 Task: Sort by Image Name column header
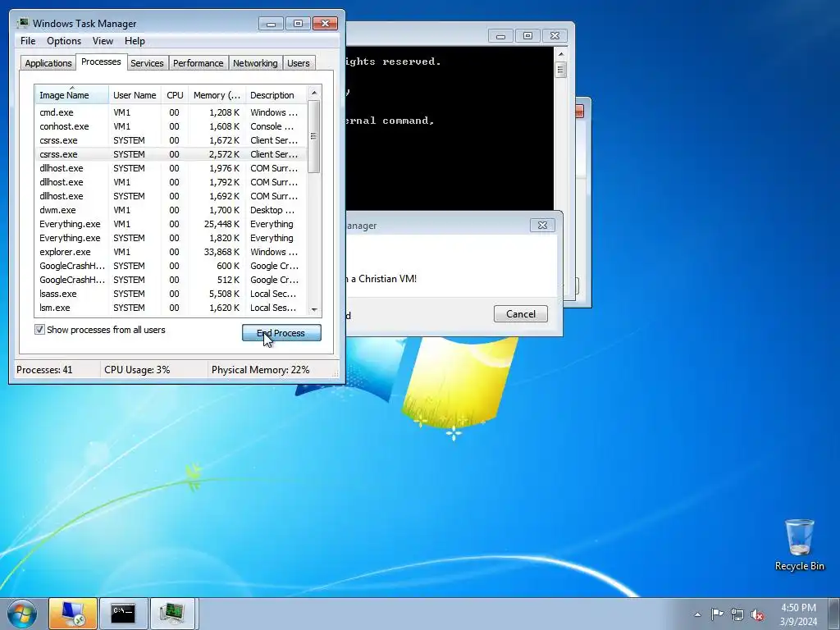[72, 95]
